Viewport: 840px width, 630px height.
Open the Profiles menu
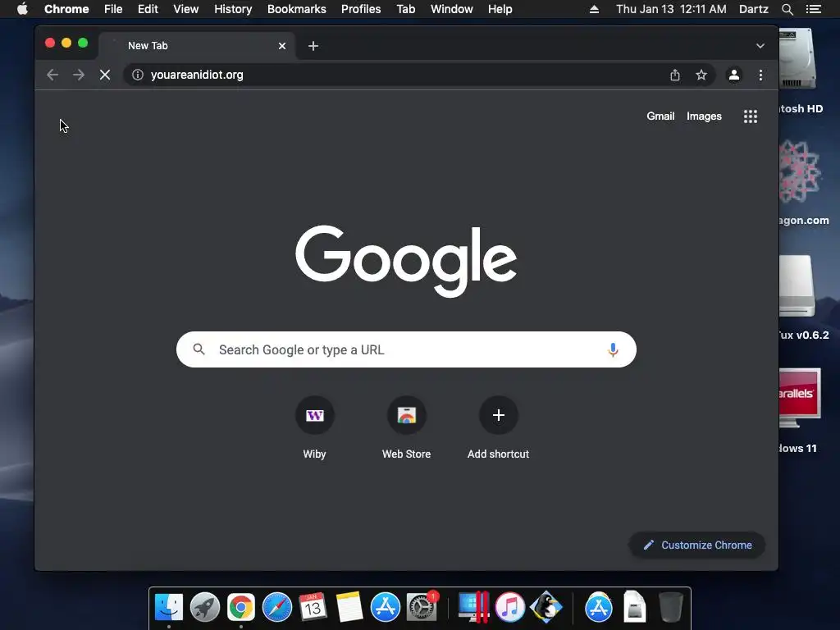point(361,9)
